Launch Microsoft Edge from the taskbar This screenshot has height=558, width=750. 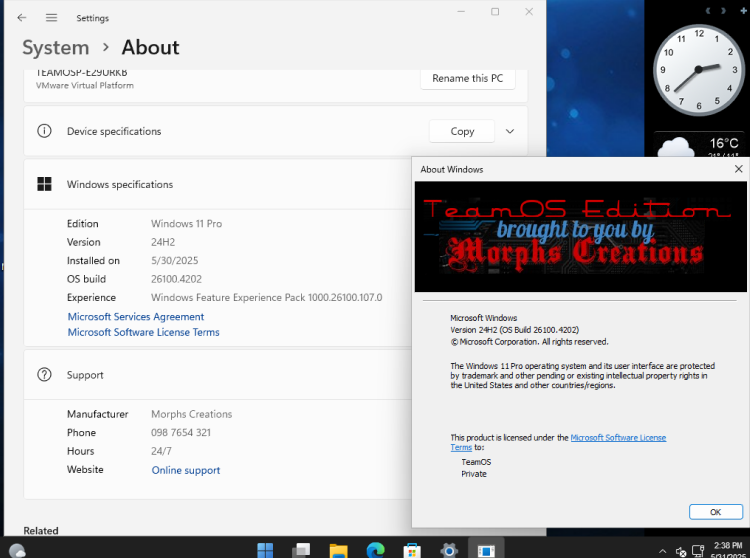coord(375,550)
